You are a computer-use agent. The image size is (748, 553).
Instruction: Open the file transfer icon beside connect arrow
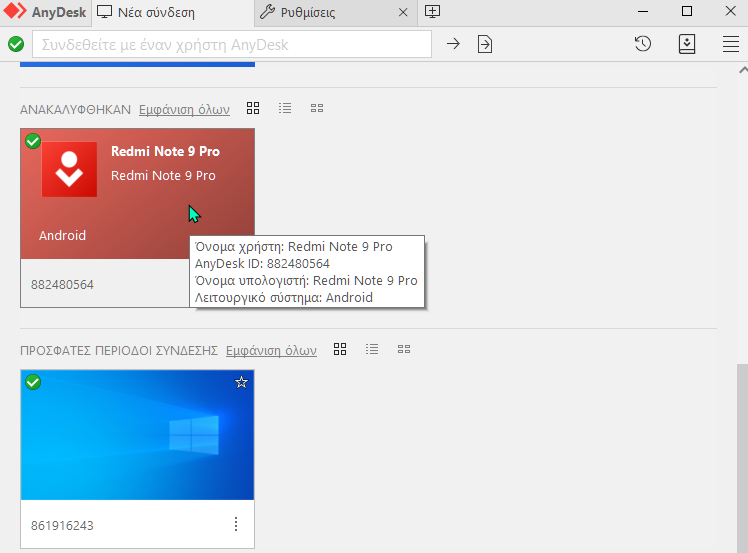point(485,44)
